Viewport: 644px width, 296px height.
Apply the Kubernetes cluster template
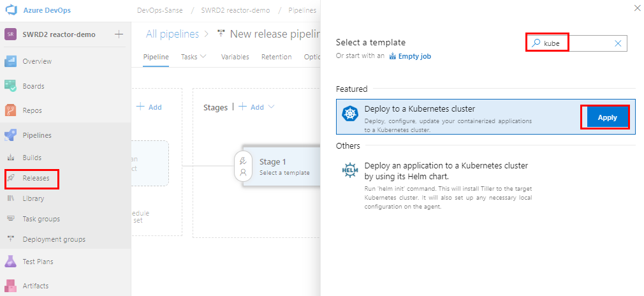click(608, 117)
